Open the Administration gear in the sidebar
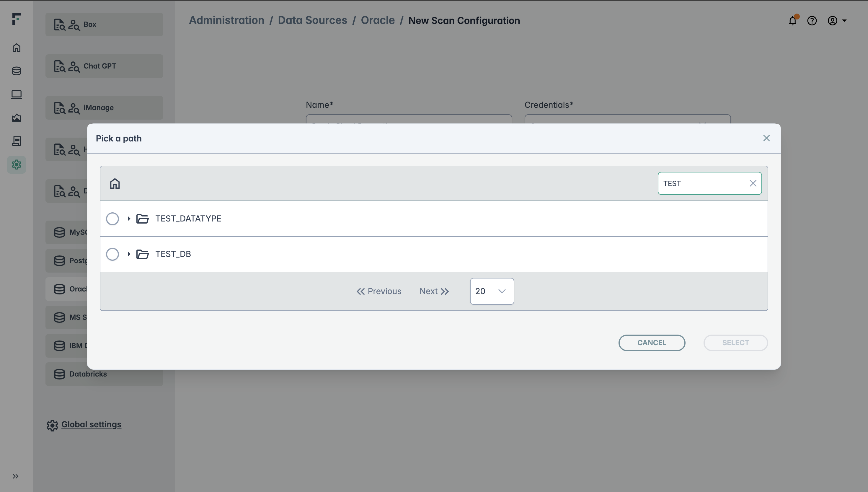This screenshot has width=868, height=492. (x=17, y=164)
